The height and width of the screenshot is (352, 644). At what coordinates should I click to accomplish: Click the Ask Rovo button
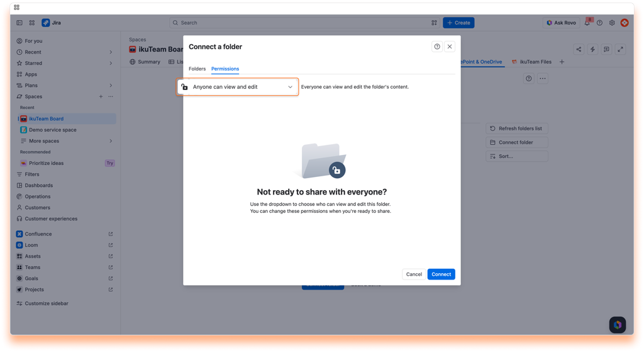pos(561,23)
